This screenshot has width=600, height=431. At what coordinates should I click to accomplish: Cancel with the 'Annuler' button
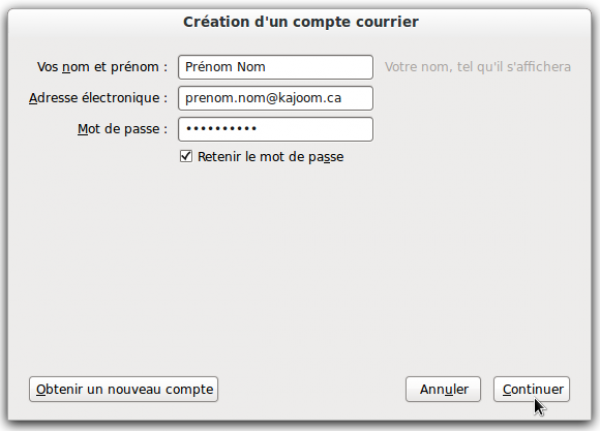point(443,389)
